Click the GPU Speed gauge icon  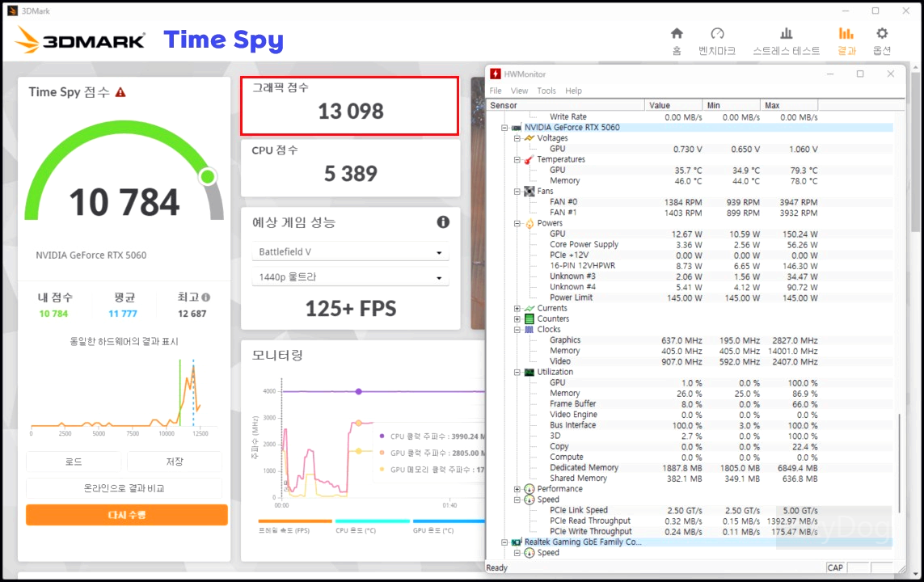[x=530, y=500]
